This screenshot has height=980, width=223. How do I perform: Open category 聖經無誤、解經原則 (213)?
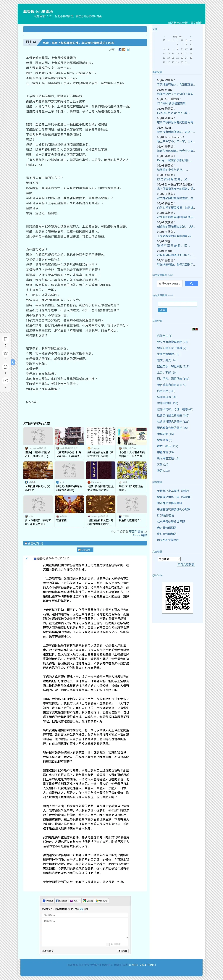pyautogui.click(x=173, y=366)
